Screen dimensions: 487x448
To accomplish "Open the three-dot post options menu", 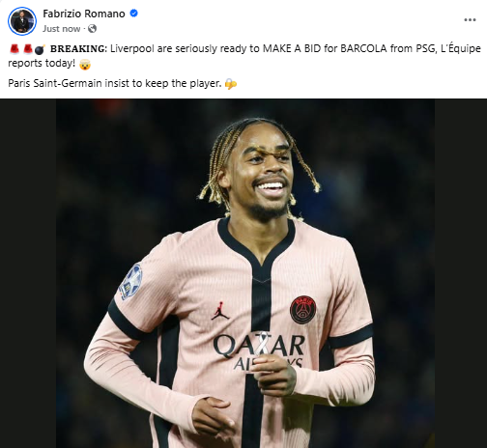I will tap(470, 20).
